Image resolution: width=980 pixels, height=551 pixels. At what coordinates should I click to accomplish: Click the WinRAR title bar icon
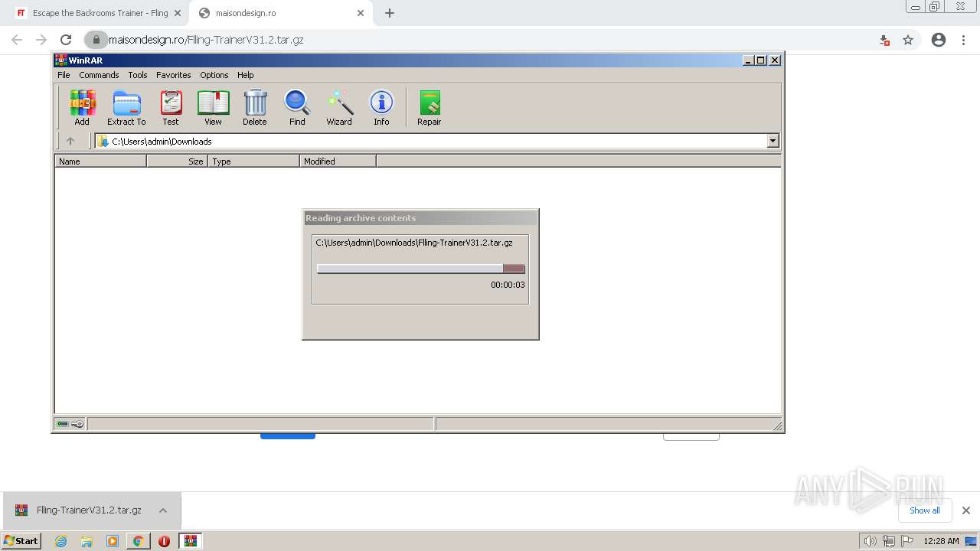tap(61, 60)
